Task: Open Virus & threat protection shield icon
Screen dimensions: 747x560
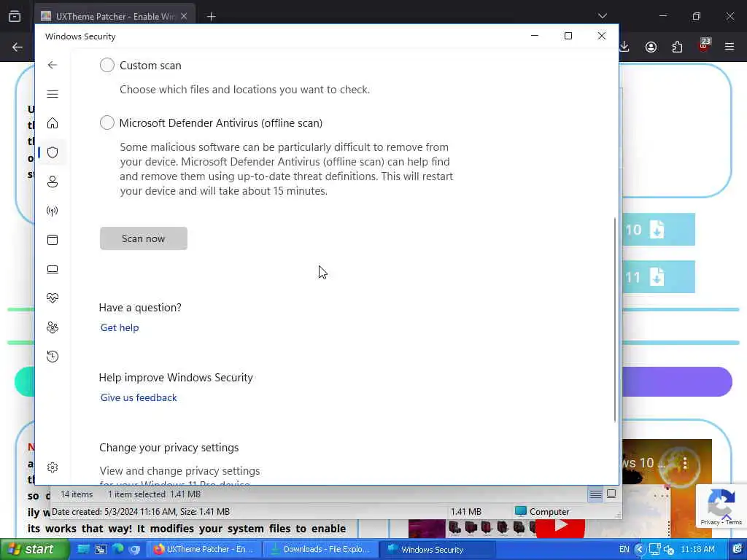Action: point(53,152)
